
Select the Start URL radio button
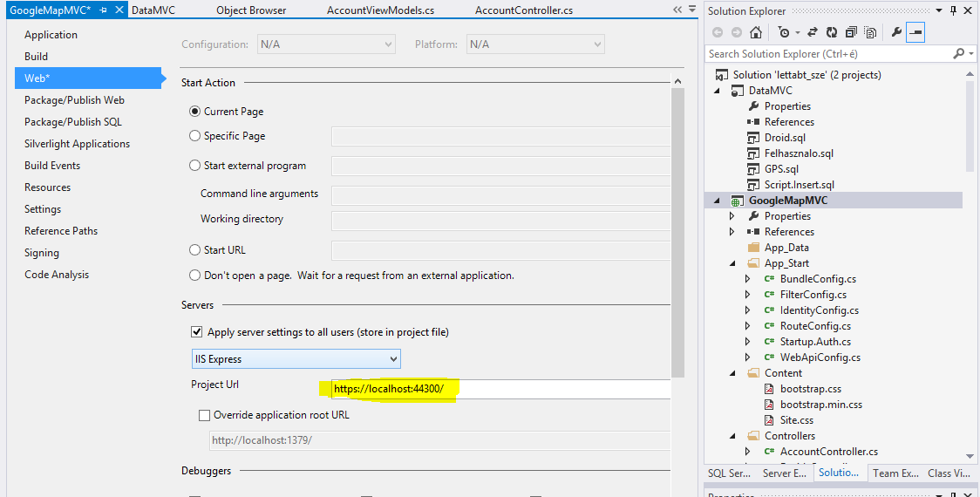[195, 250]
